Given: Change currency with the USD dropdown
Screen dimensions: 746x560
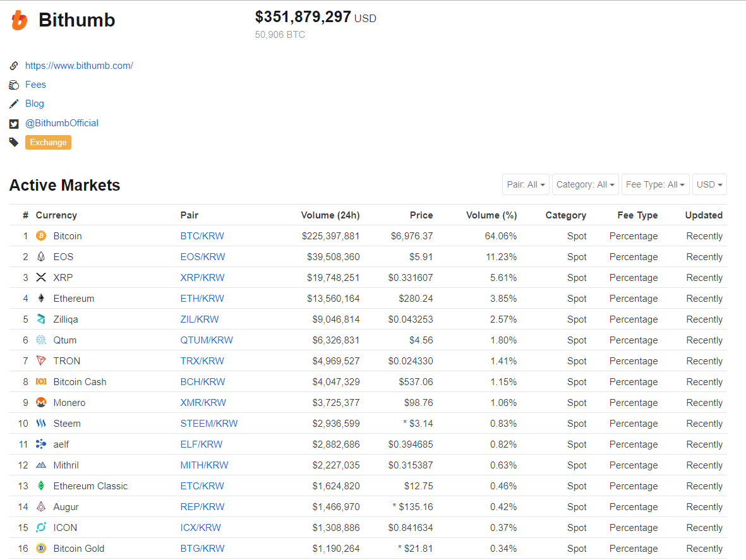Looking at the screenshot, I should [x=709, y=184].
